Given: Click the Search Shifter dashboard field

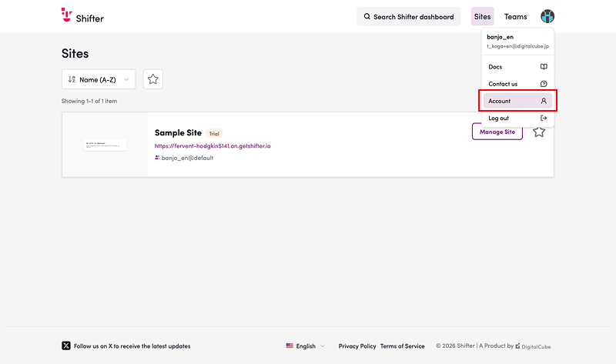Looking at the screenshot, I should pyautogui.click(x=409, y=16).
